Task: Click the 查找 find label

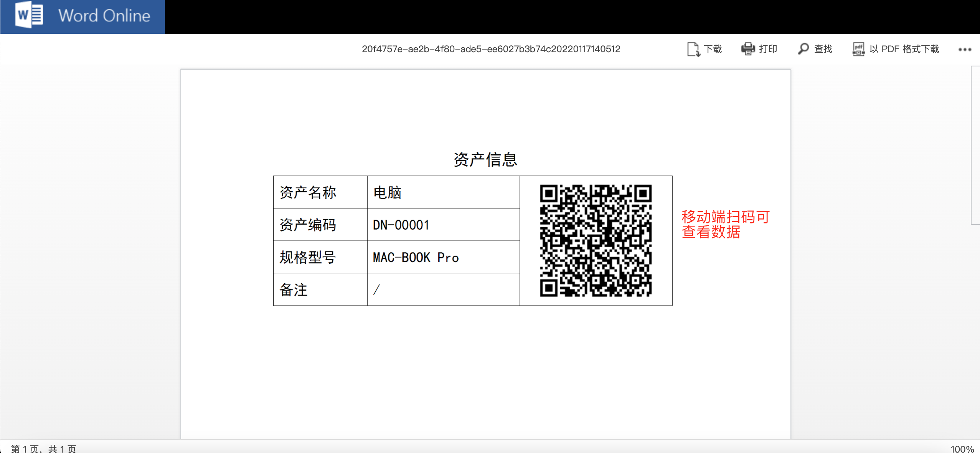Action: point(823,49)
